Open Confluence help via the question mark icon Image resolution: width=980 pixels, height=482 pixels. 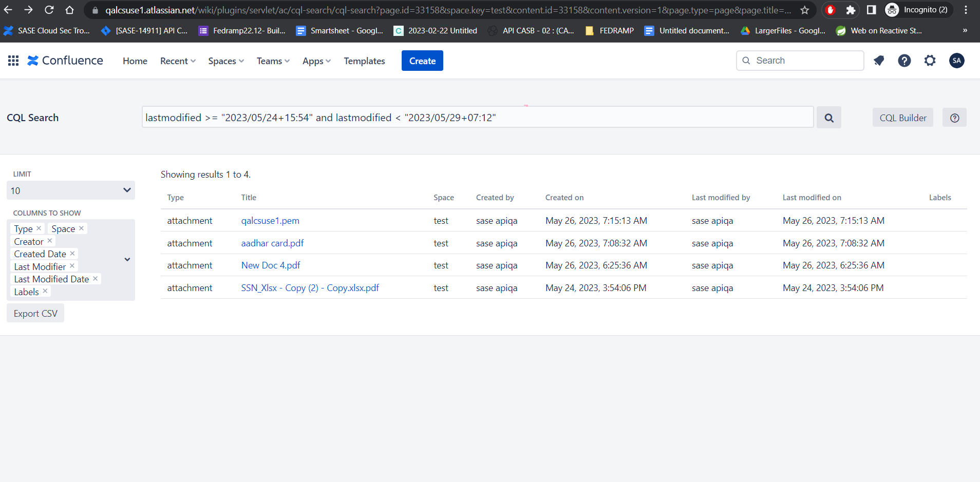pyautogui.click(x=904, y=61)
